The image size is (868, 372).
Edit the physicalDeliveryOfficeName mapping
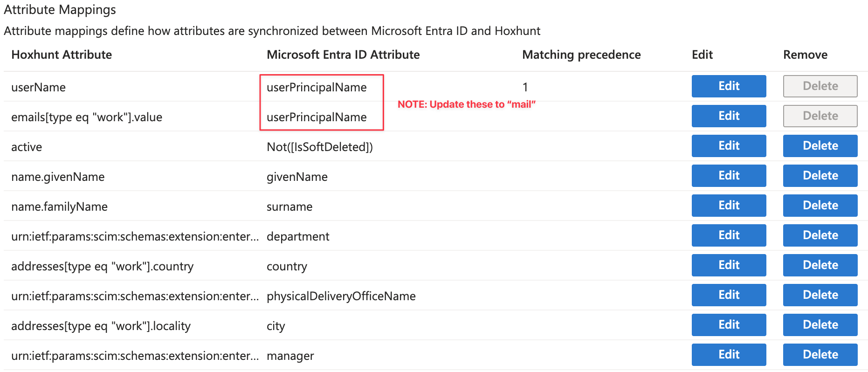(729, 295)
